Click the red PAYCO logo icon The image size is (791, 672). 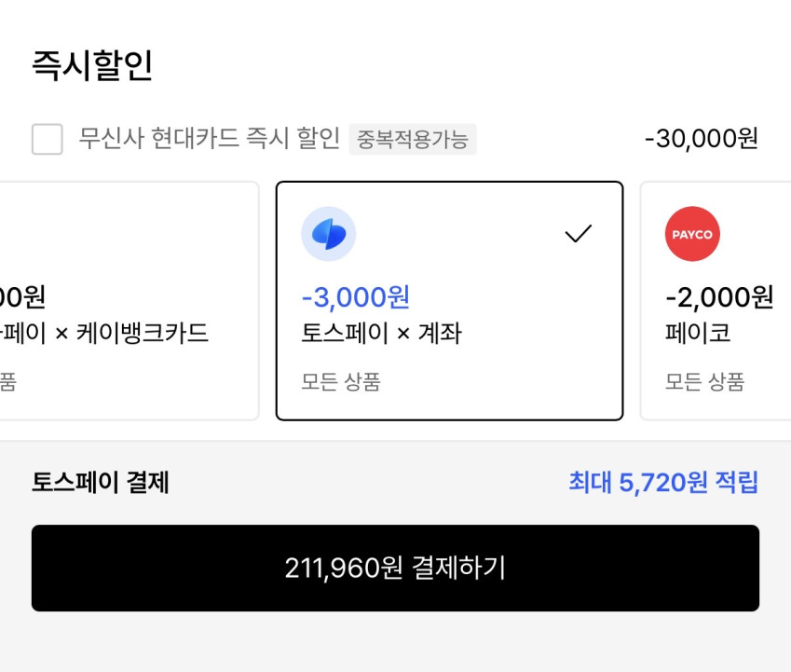(x=692, y=234)
